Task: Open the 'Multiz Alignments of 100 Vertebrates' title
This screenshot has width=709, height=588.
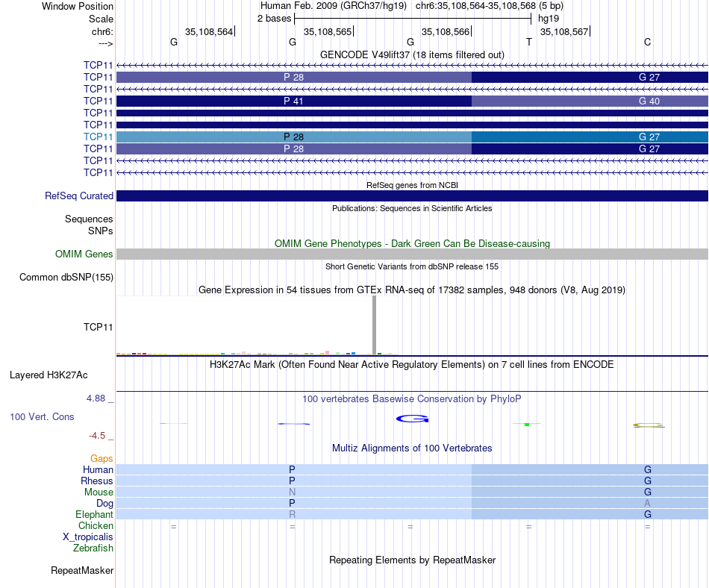Action: tap(412, 448)
